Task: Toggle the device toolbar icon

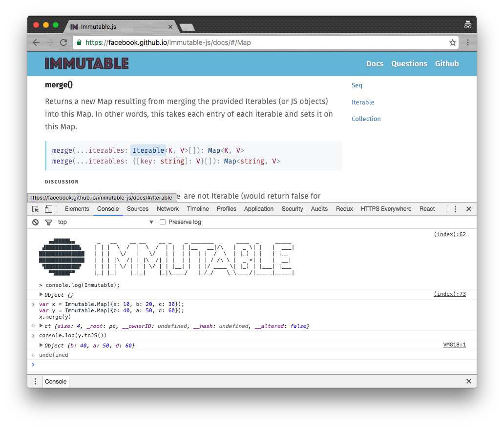Action: (48, 209)
